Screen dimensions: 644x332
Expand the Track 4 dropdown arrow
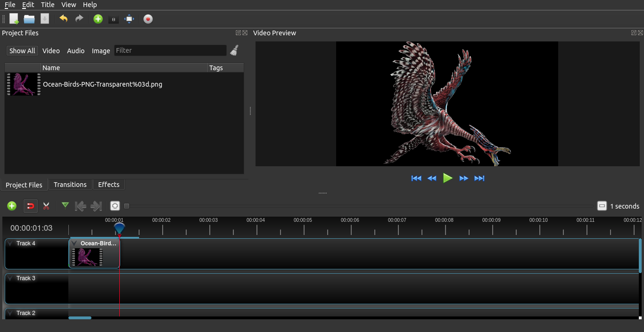pyautogui.click(x=10, y=243)
